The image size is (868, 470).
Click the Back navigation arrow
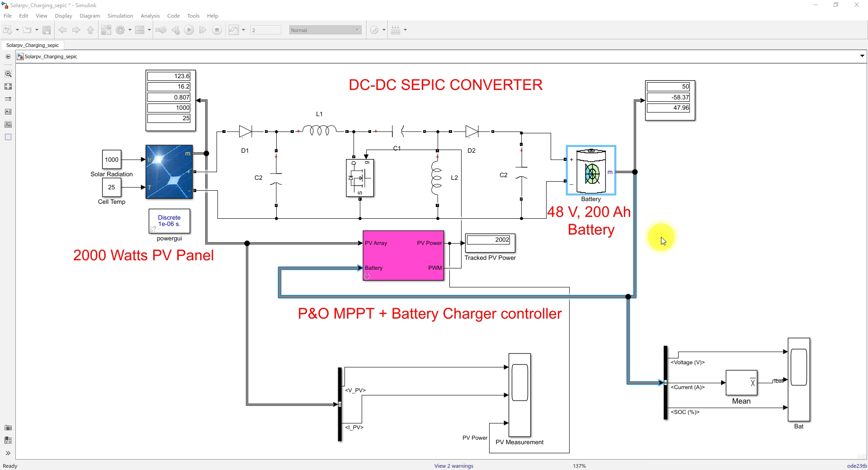point(62,30)
